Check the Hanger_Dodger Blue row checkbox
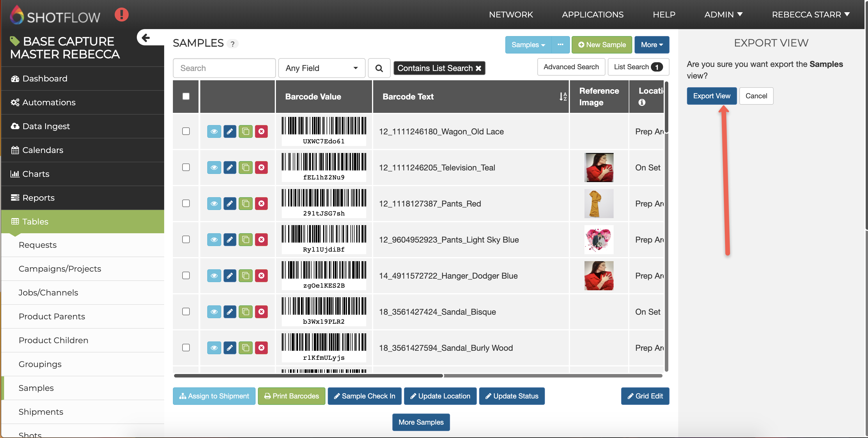 186,275
